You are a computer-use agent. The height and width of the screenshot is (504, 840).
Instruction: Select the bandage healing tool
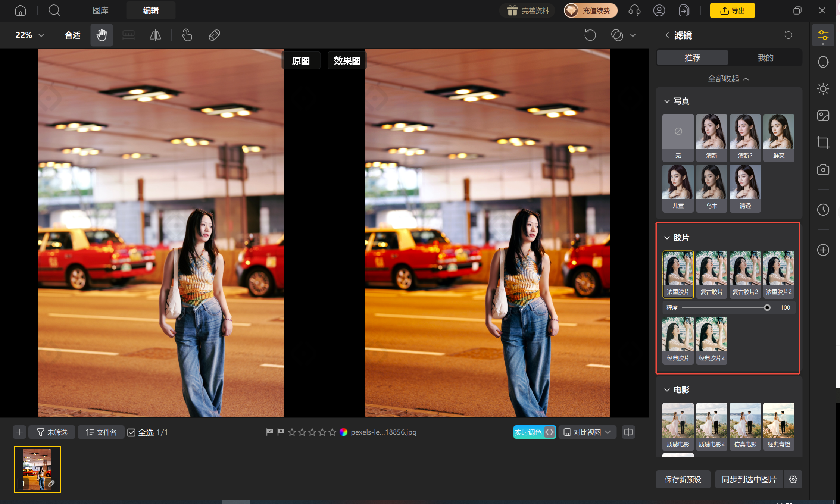coord(214,35)
